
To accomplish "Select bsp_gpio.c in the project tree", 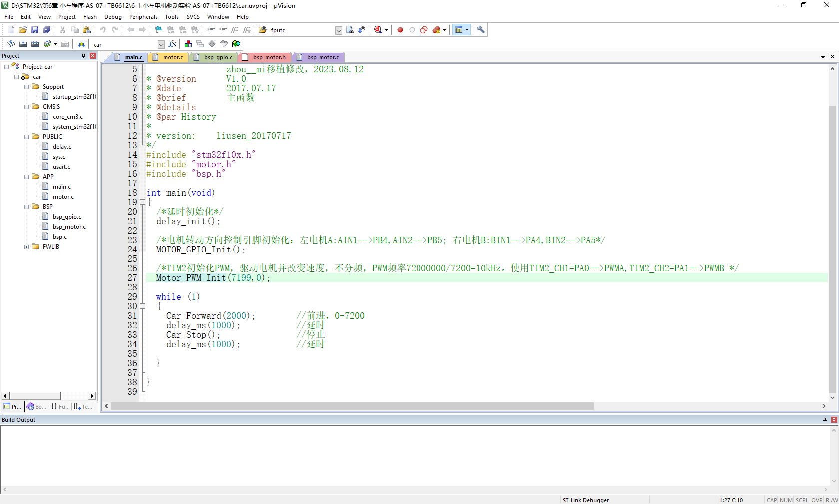I will point(67,217).
